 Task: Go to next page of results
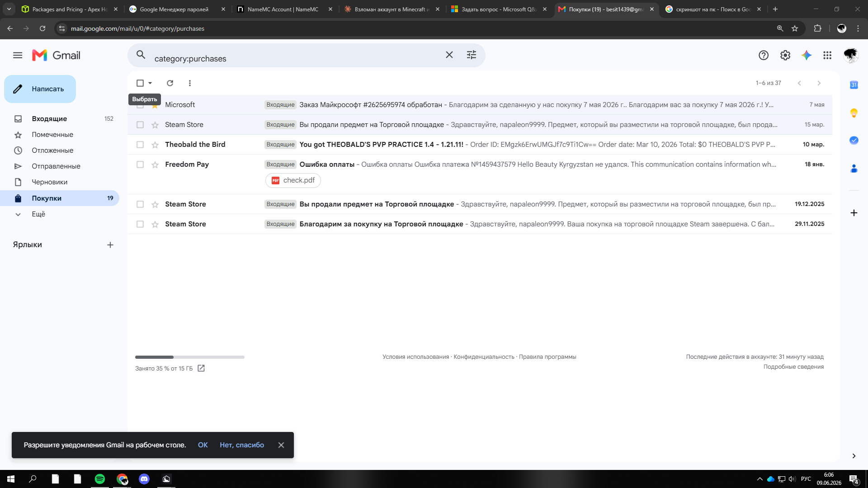click(x=819, y=83)
